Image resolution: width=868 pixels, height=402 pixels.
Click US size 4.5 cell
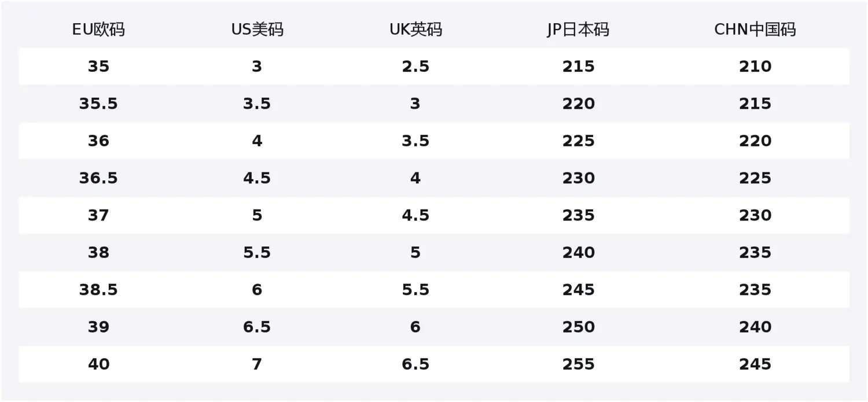[257, 178]
